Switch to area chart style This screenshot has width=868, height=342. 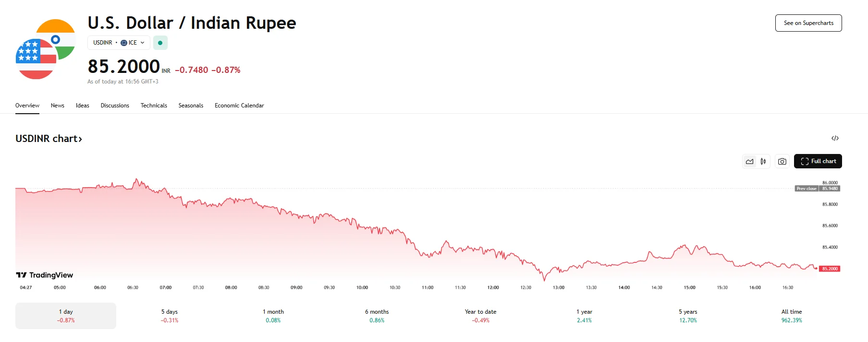point(750,162)
